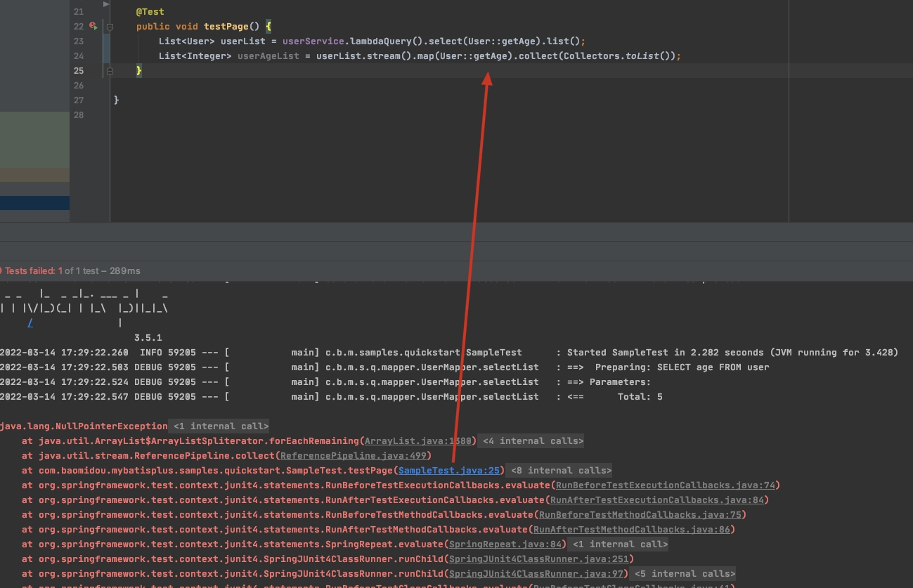Collapse the testPage method with its fold handle
Image resolution: width=913 pixels, height=588 pixels.
point(110,27)
